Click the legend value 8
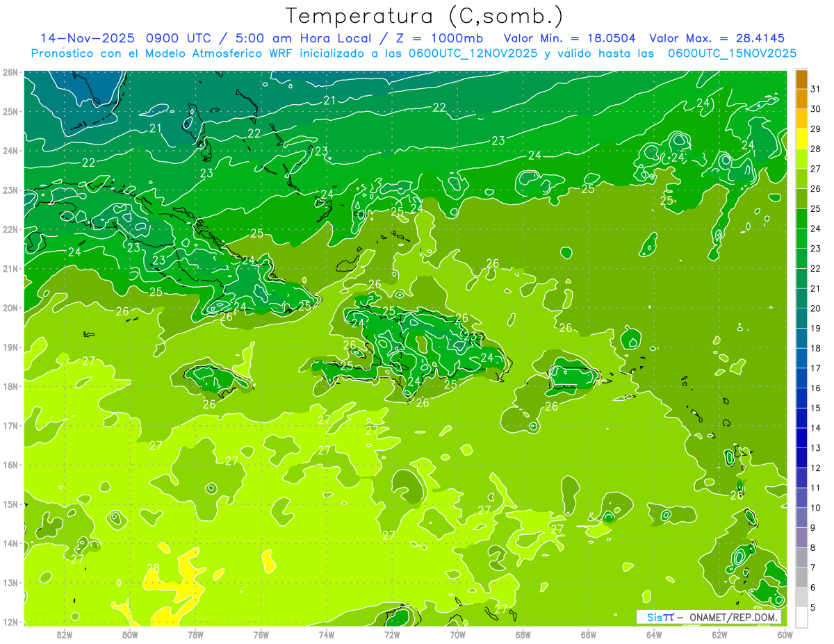Image resolution: width=834 pixels, height=644 pixels. [812, 548]
